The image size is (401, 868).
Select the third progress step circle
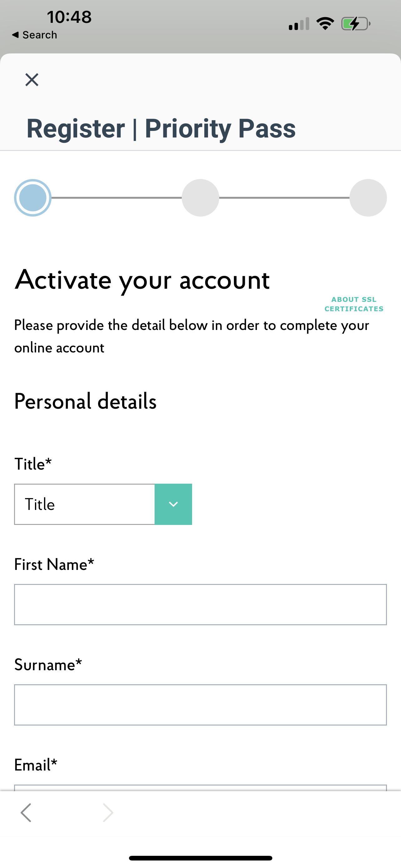point(368,198)
